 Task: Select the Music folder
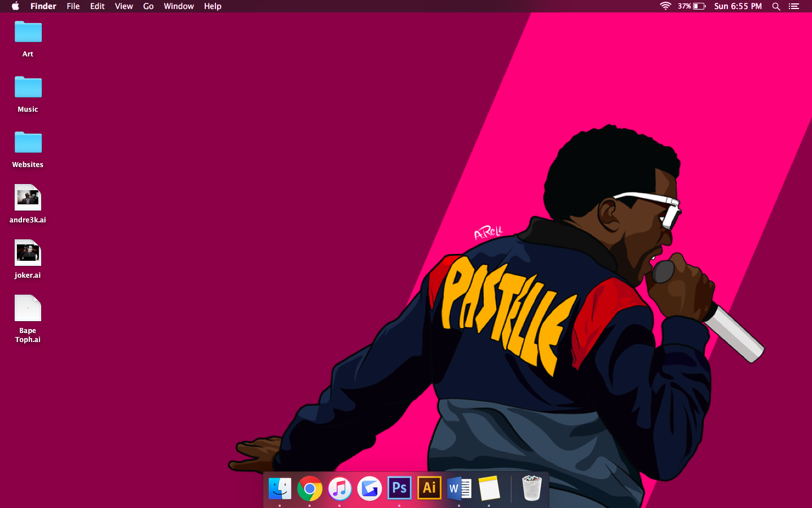pos(28,87)
